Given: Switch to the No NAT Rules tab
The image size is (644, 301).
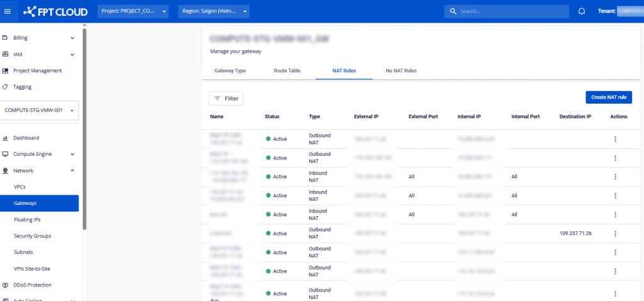Looking at the screenshot, I should (401, 70).
